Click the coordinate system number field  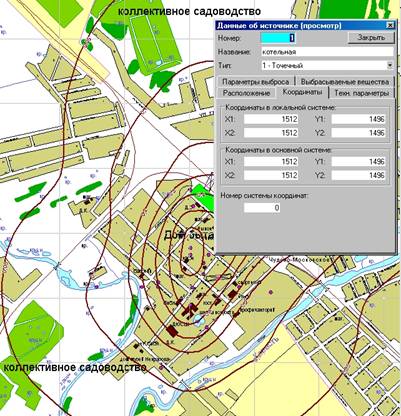click(262, 208)
